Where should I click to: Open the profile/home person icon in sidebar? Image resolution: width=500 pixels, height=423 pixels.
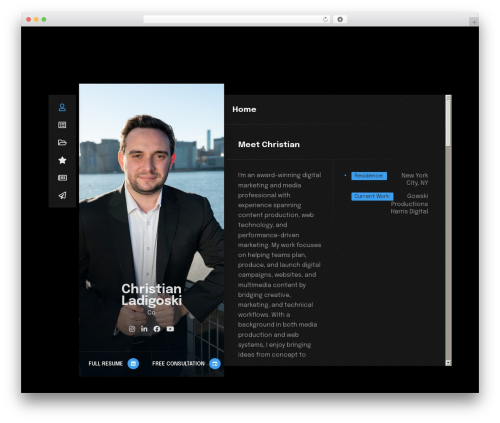[62, 107]
